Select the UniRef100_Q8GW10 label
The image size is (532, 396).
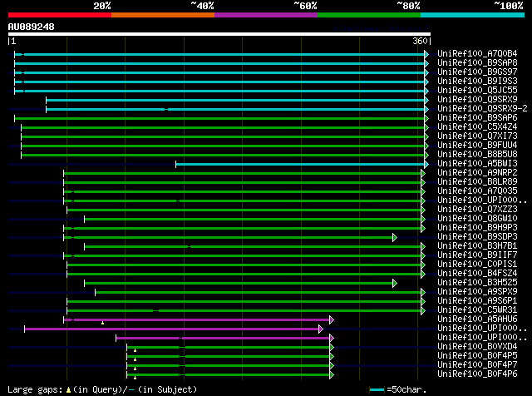coord(477,218)
